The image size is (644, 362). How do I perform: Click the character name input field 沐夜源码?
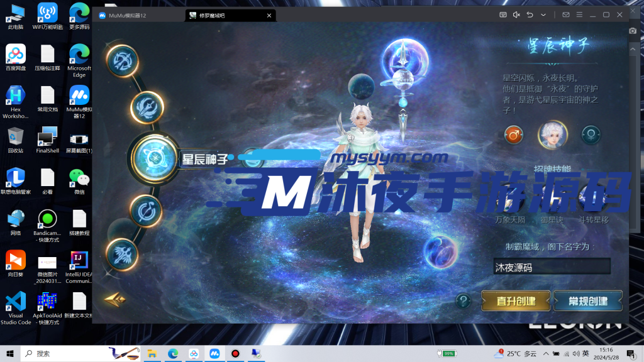click(550, 266)
